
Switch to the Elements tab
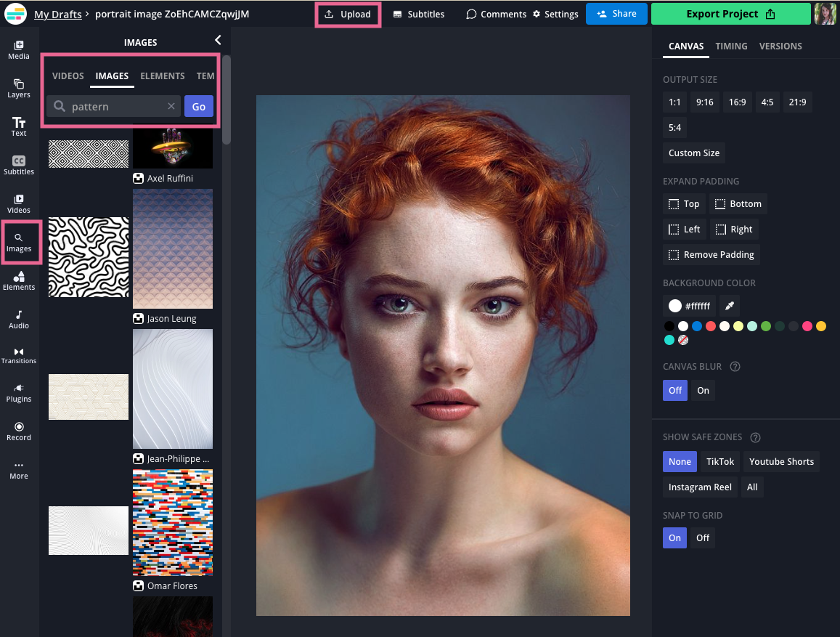tap(162, 76)
